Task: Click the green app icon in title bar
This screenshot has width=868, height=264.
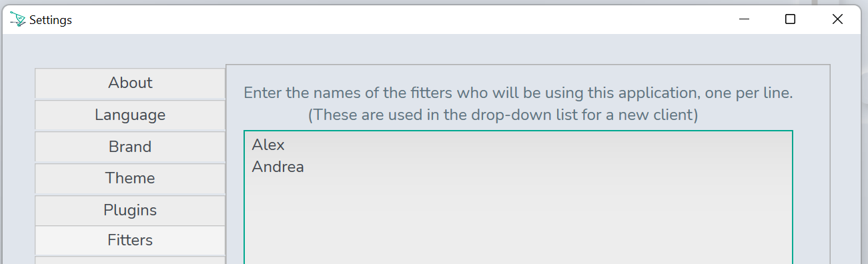Action: [18, 19]
